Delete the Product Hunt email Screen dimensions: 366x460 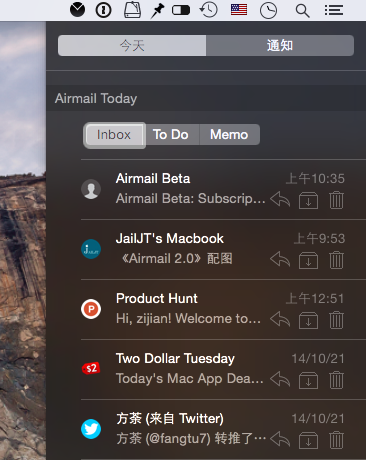[336, 320]
